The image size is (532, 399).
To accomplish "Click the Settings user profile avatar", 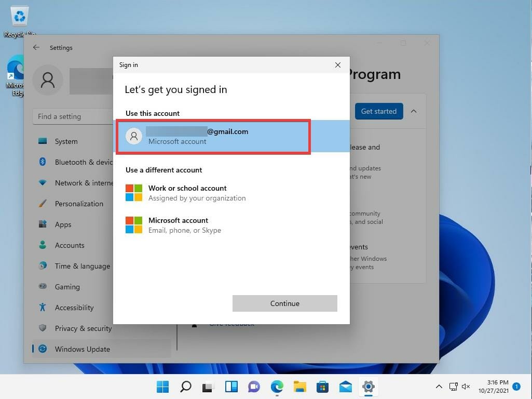I will click(x=48, y=80).
